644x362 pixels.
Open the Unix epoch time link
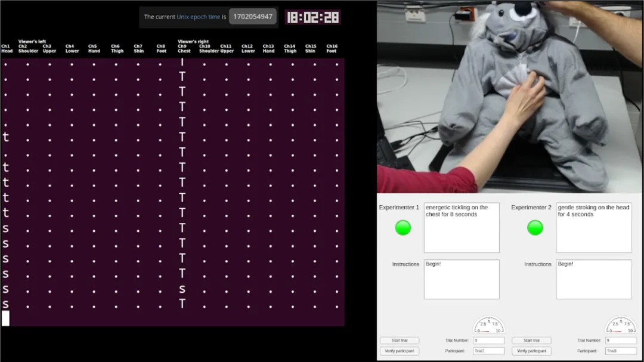199,17
